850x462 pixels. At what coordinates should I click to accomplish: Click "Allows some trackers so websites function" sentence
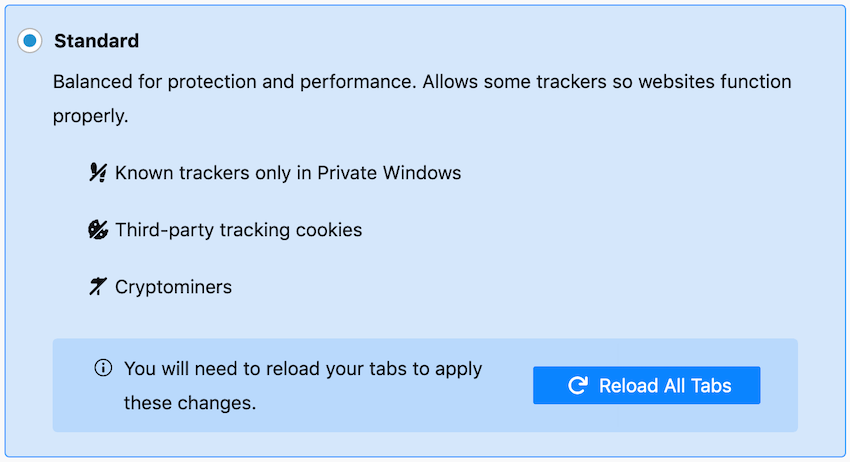pos(606,81)
